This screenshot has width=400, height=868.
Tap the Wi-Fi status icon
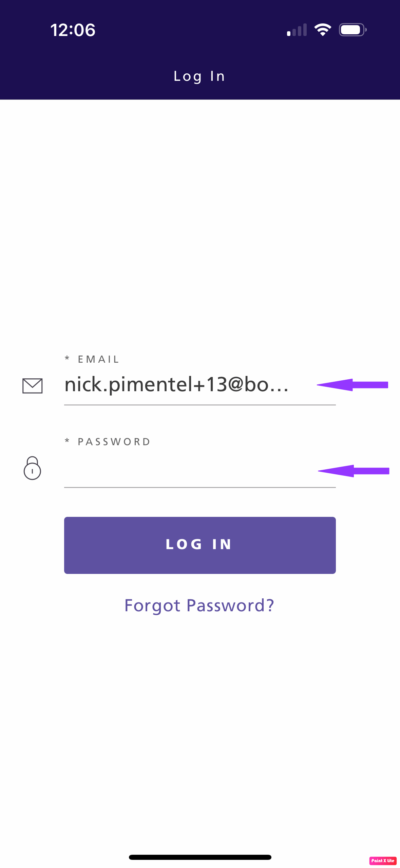point(322,30)
